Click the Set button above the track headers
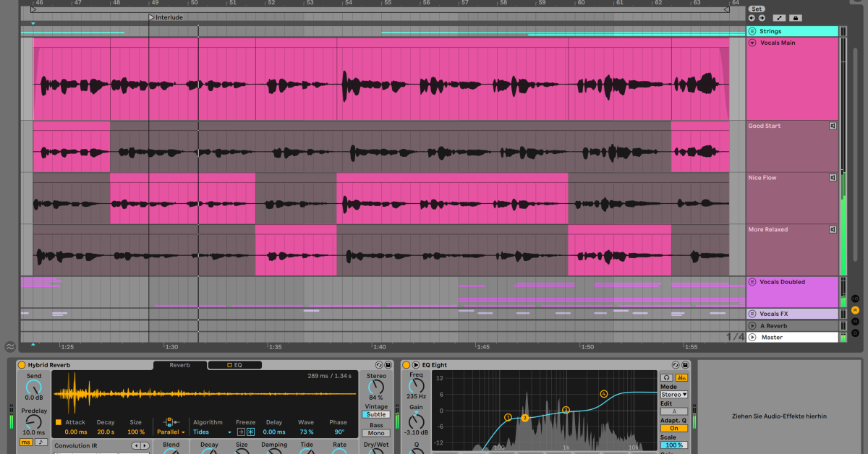Viewport: 868px width, 454px height. coord(757,9)
